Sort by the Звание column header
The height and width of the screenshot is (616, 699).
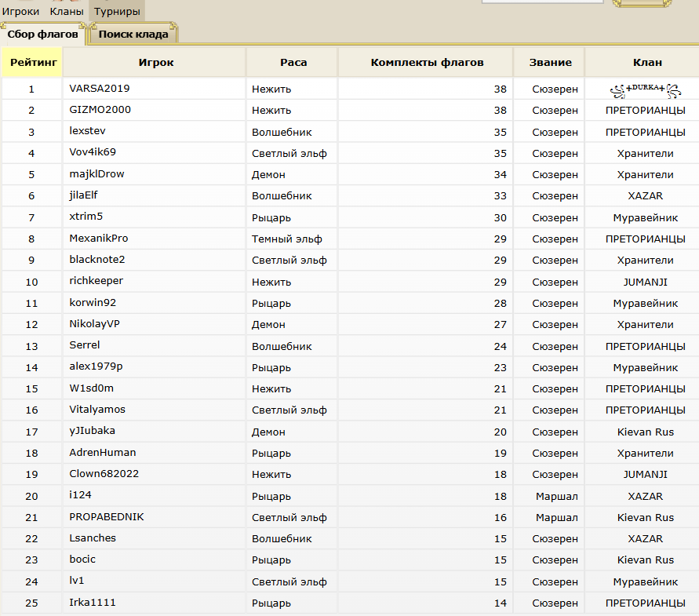click(550, 62)
